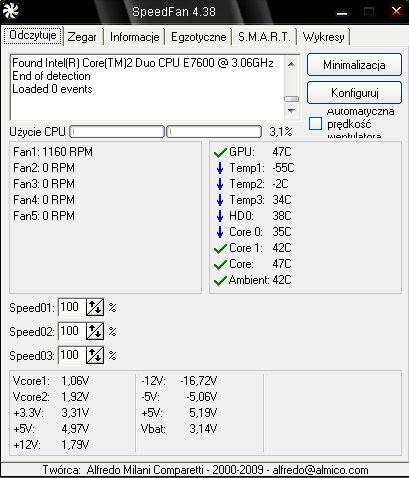The image size is (409, 478).
Task: Click the Speed02 up/down spinner control
Action: click(95, 331)
